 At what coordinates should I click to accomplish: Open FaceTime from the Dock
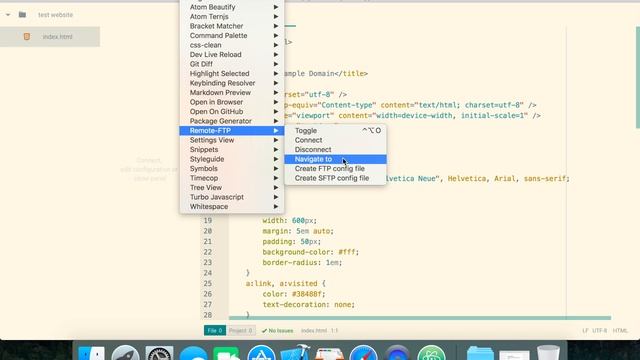[227, 353]
